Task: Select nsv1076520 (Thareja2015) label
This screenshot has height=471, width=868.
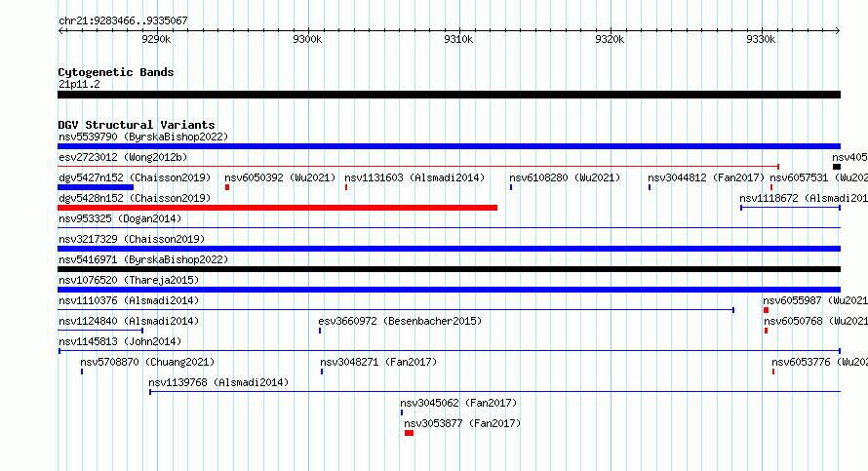Action: (129, 280)
